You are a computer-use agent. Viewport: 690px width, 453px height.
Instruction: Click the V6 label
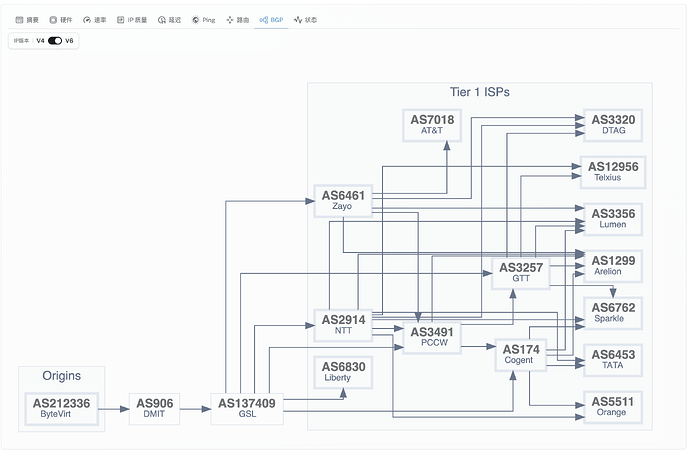(69, 41)
